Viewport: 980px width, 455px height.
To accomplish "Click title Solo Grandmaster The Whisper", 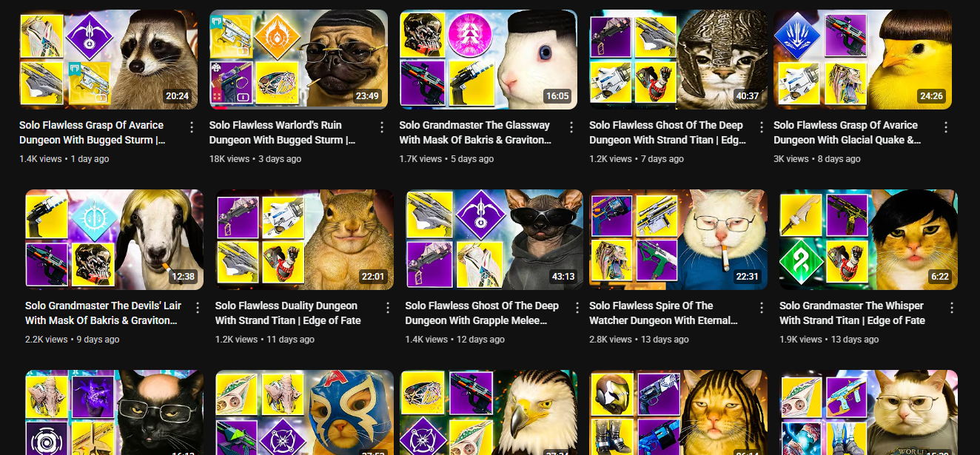I will 851,306.
